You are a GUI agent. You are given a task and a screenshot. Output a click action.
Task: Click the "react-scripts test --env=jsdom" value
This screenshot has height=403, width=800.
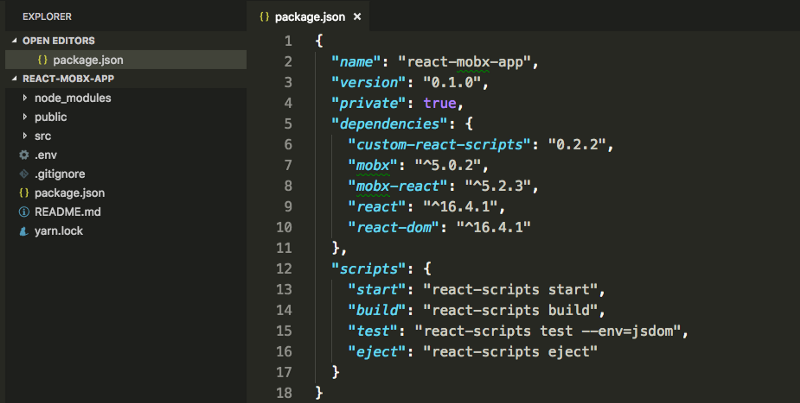coord(548,331)
